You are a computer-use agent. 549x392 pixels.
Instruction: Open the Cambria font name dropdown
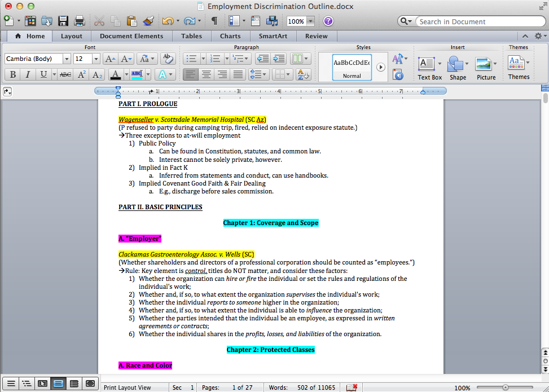point(67,59)
